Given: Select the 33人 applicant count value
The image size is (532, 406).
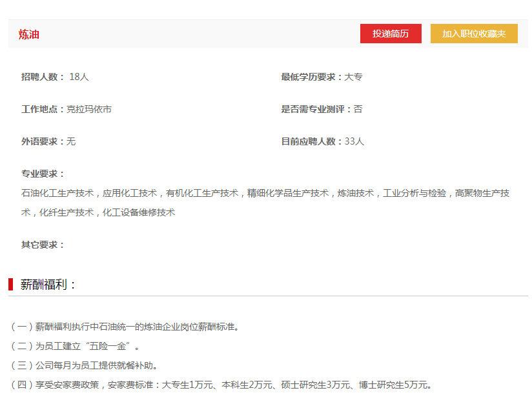Looking at the screenshot, I should point(354,141).
